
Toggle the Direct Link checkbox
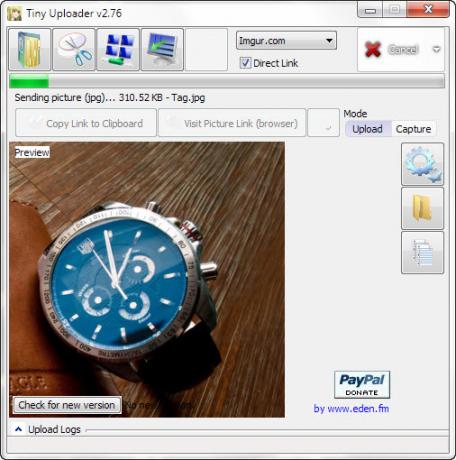tap(245, 63)
